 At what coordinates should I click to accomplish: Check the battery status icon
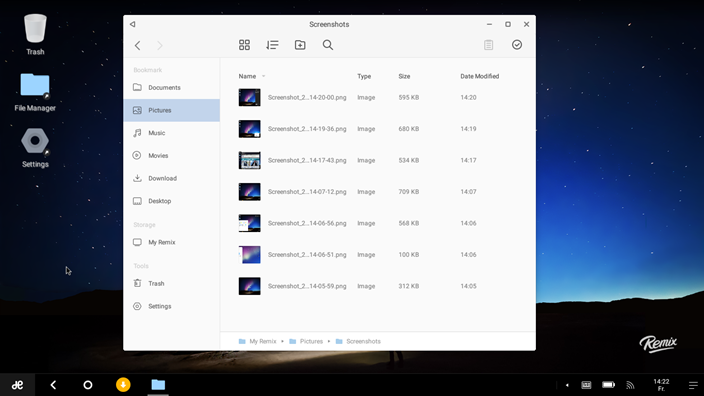click(x=608, y=385)
